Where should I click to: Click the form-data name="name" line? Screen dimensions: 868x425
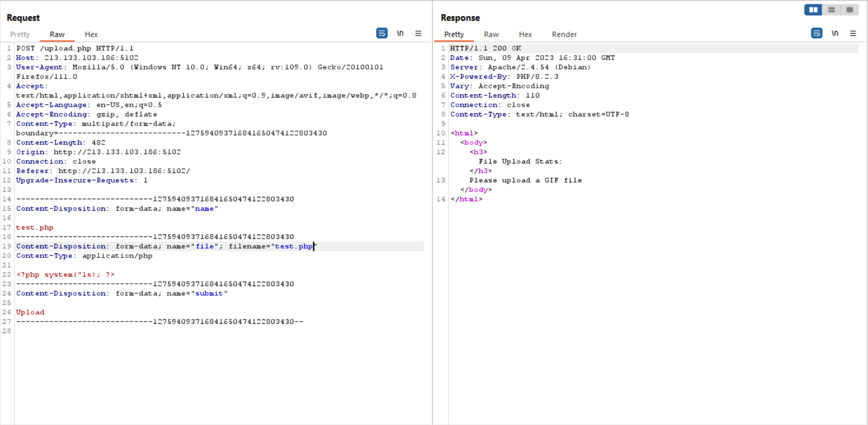tap(117, 208)
